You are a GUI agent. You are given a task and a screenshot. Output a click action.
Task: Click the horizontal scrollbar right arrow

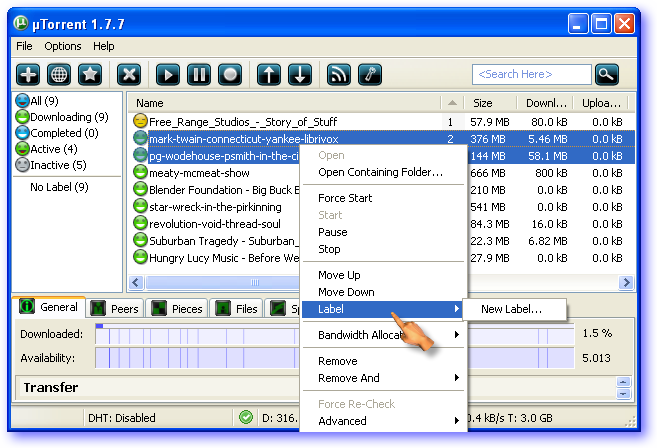point(626,282)
